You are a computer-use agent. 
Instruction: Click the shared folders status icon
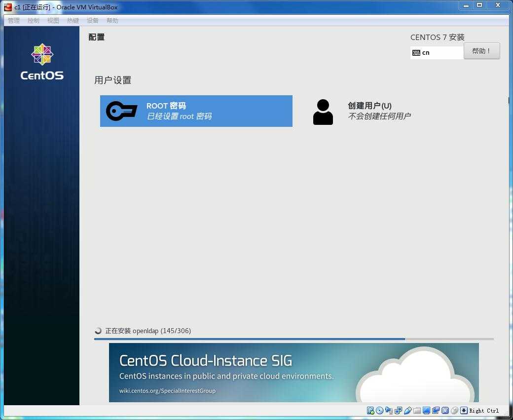point(417,411)
